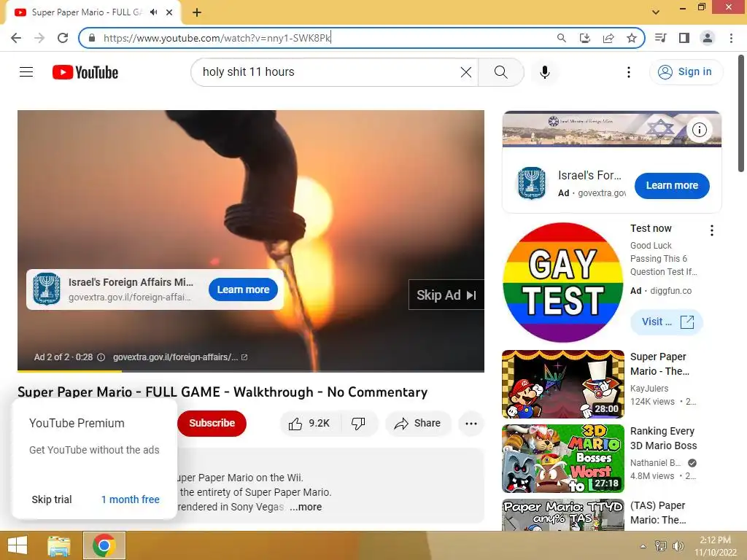The width and height of the screenshot is (747, 560).
Task: Click the video ad progress bar
Action: click(251, 371)
